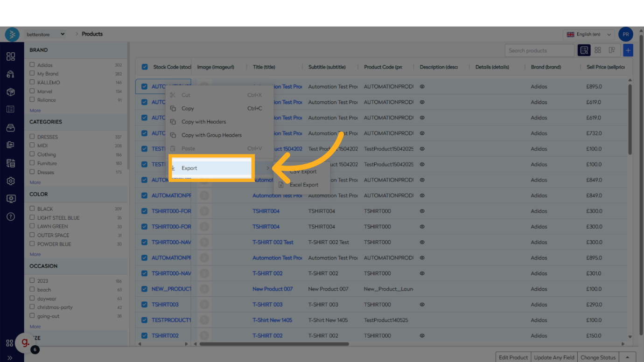The height and width of the screenshot is (362, 644).
Task: Open the English (en) language dropdown
Action: (x=589, y=35)
